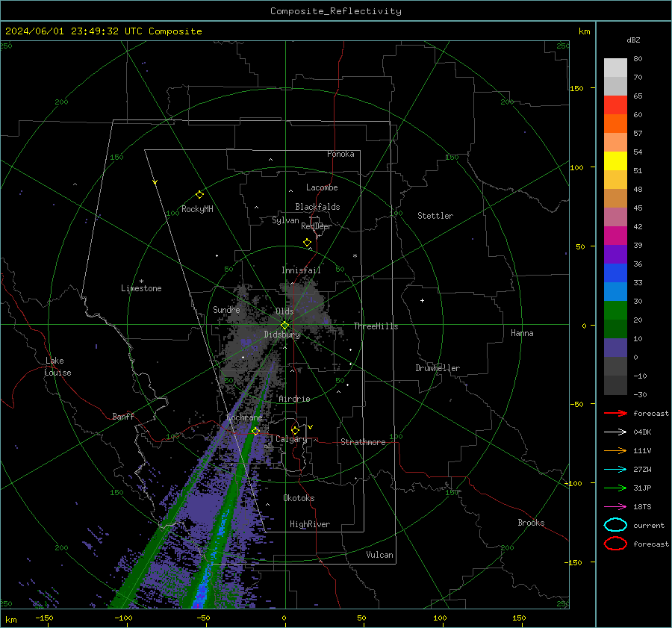Select the purple 39–36 dBZ swatch
672x628 pixels.
615,254
